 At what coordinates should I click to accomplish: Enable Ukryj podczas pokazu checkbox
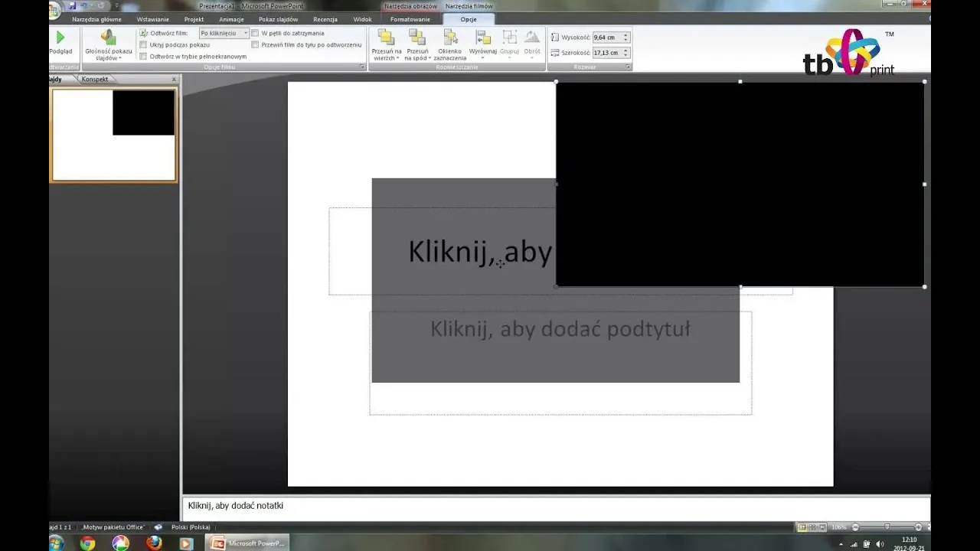[143, 45]
